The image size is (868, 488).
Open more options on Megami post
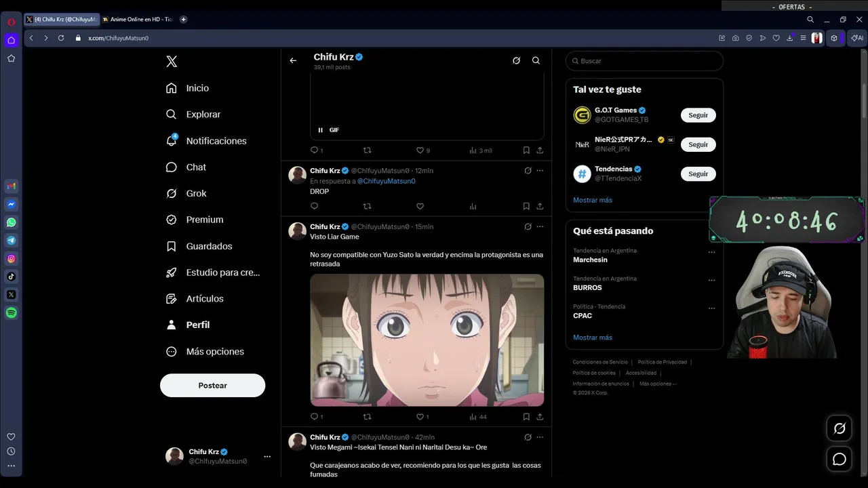pyautogui.click(x=540, y=437)
